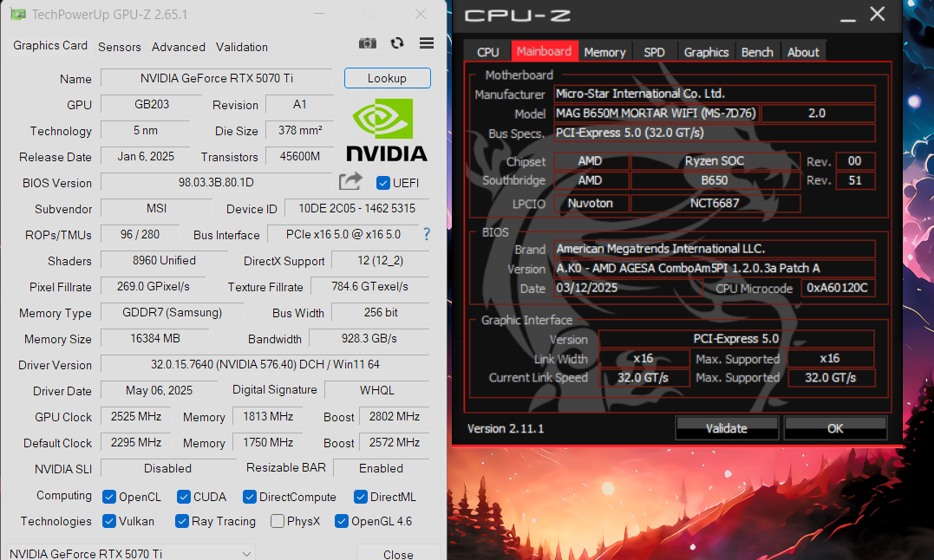The image size is (934, 560).
Task: Click the Resizable BAR Enabled field
Action: click(x=382, y=468)
